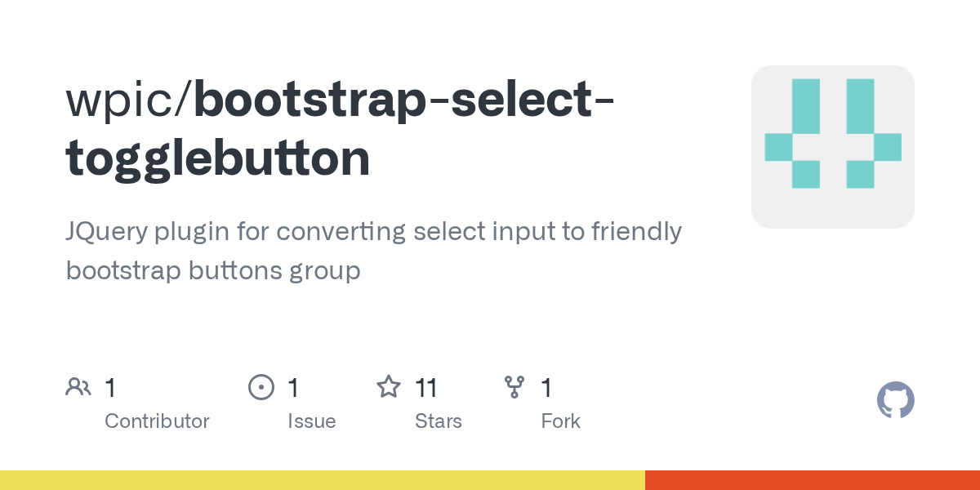Click the issue count number 1
980x490 pixels.
(x=293, y=387)
